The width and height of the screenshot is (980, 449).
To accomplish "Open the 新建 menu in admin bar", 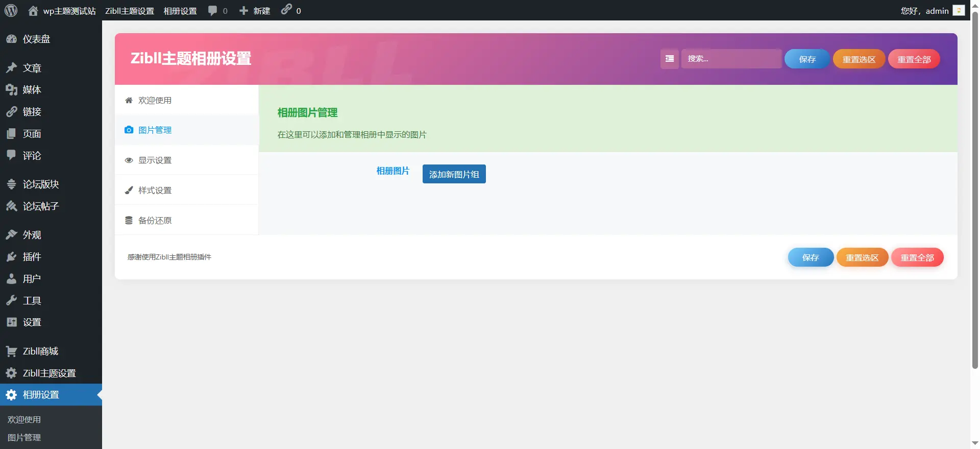I will pos(255,10).
